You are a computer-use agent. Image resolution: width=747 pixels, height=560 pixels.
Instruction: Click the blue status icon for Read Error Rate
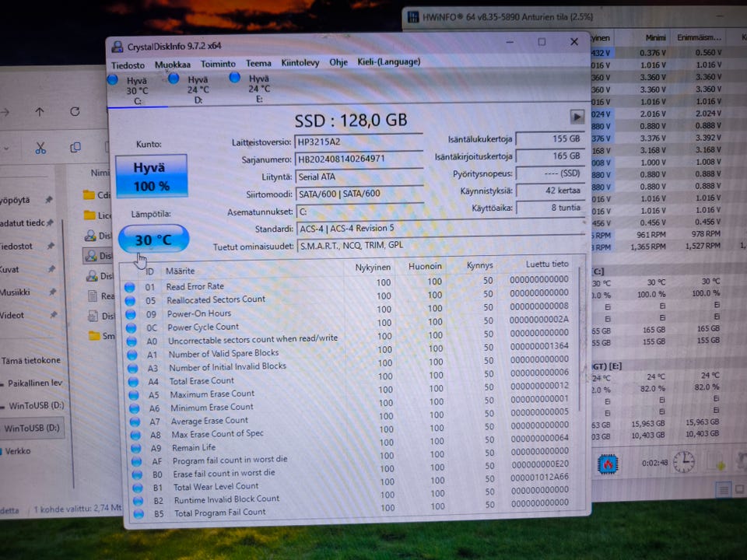click(x=130, y=287)
